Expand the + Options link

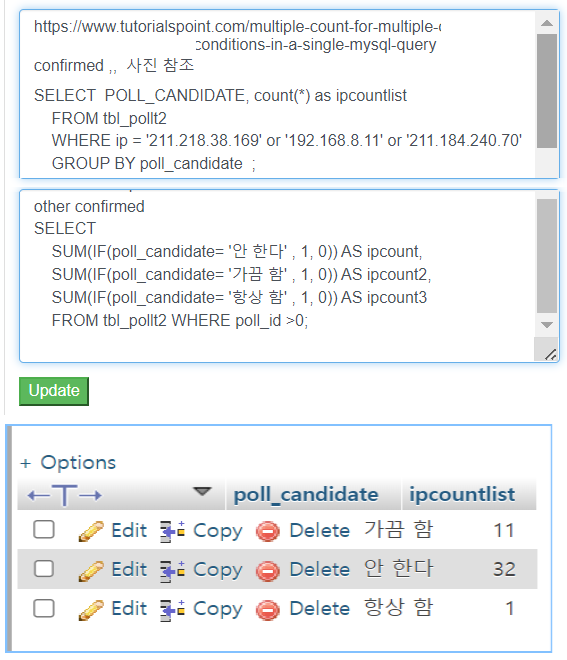[68, 463]
